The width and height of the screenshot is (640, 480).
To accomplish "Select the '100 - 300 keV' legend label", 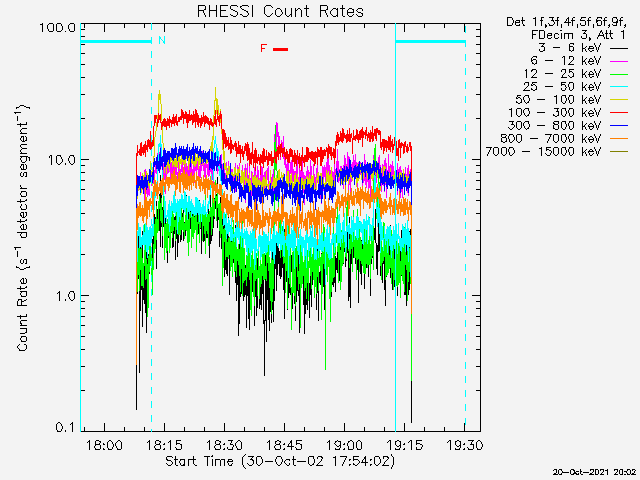I will [555, 113].
